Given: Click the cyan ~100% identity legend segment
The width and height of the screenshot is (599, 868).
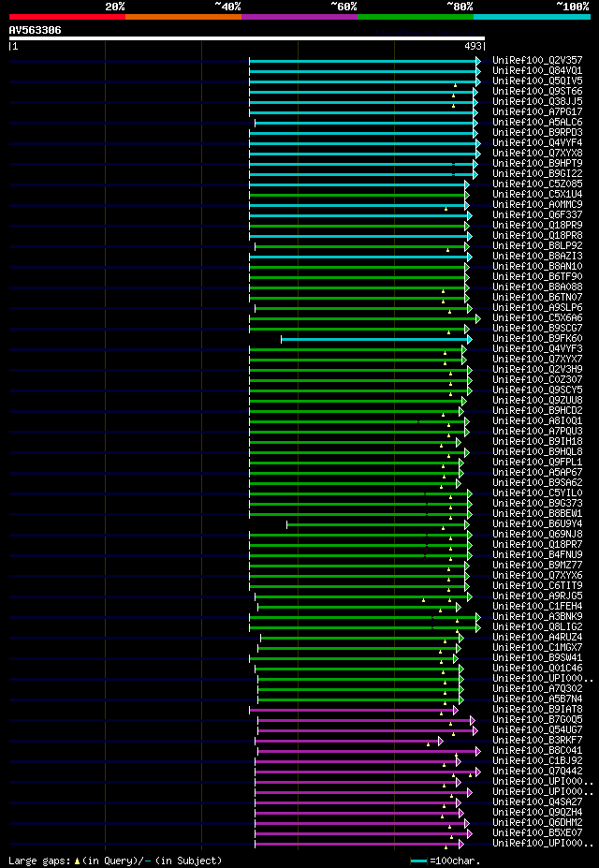Looking at the screenshot, I should (x=532, y=17).
